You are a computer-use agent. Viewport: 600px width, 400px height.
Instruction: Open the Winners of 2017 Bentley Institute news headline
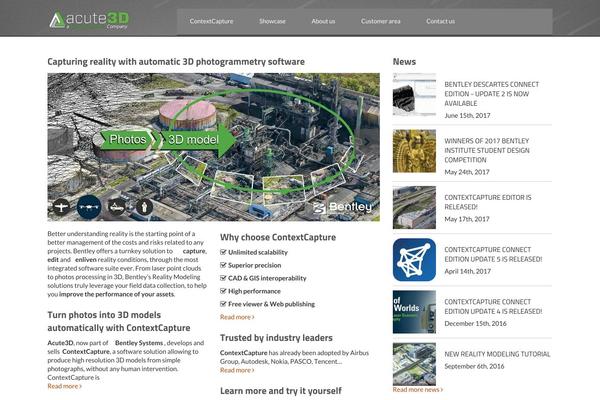(487, 150)
